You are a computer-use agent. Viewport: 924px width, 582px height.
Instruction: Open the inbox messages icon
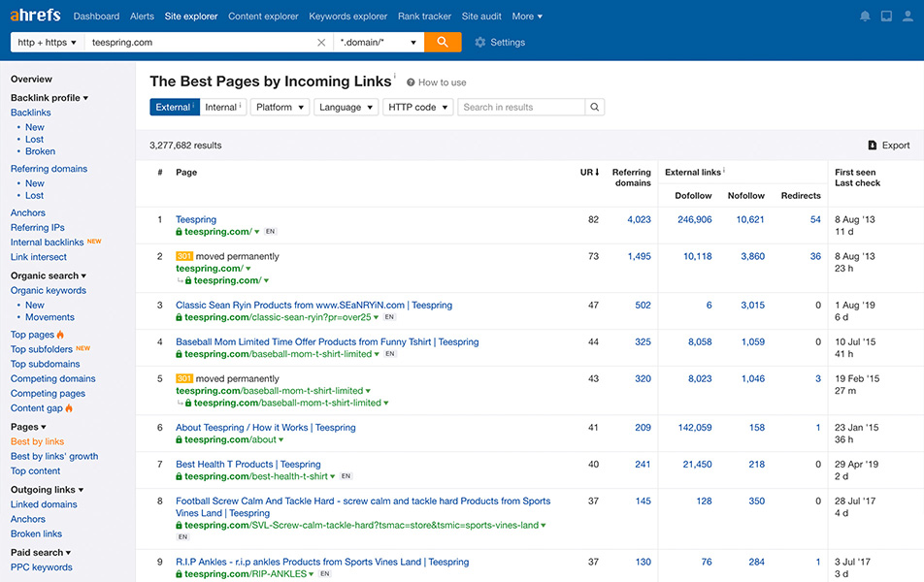click(886, 16)
